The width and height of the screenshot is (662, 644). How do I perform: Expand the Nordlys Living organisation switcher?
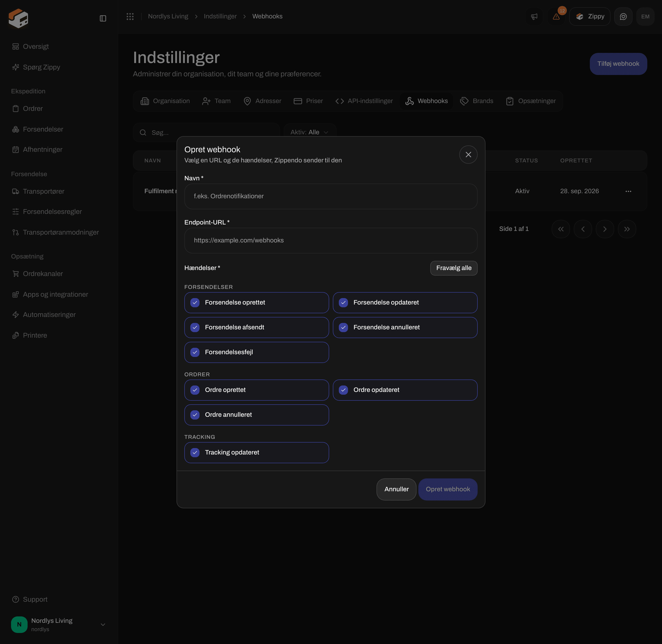(x=59, y=624)
